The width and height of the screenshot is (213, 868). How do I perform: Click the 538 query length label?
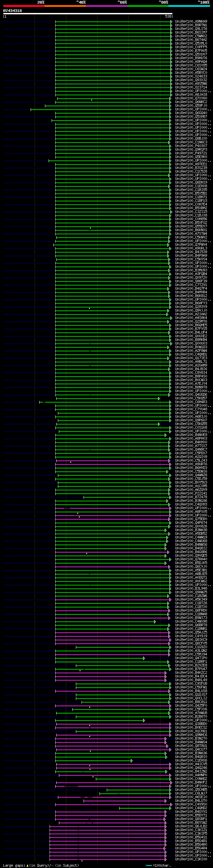click(168, 16)
